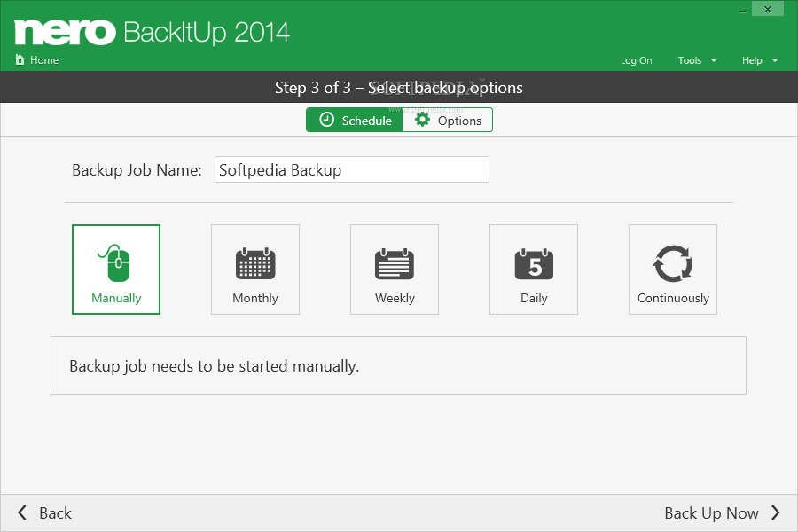Select the Manually schedule mouse icon
798x532 pixels.
coord(115,262)
